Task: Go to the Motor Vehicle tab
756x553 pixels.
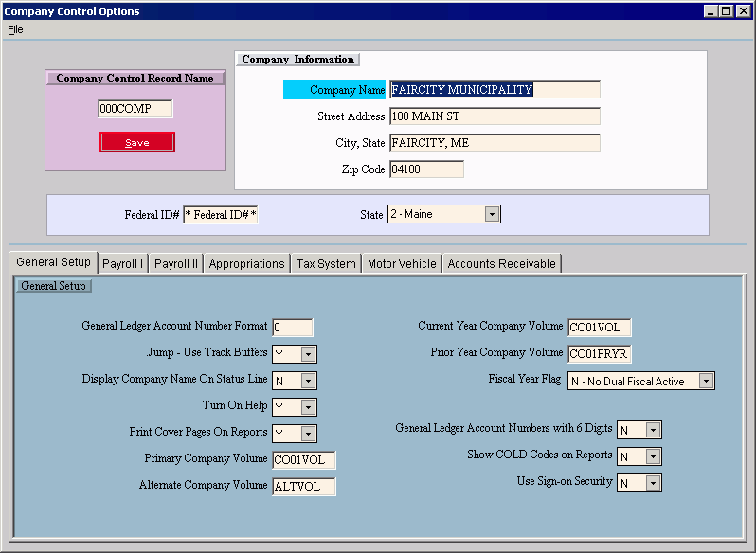Action: [x=402, y=263]
